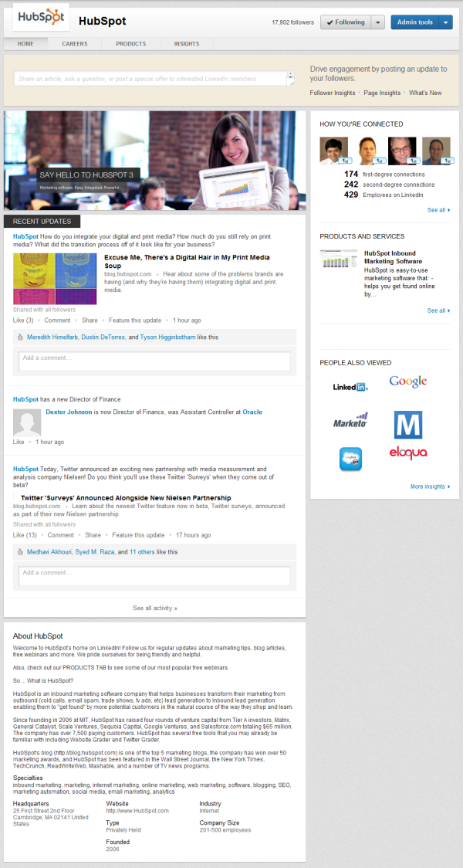Click the 174 first-degree connections count
This screenshot has width=463, height=868.
click(384, 175)
